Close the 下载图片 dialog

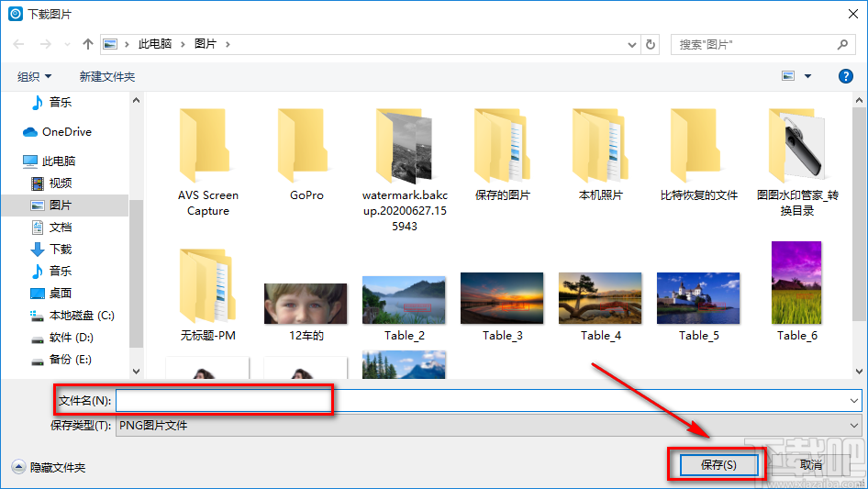[853, 14]
